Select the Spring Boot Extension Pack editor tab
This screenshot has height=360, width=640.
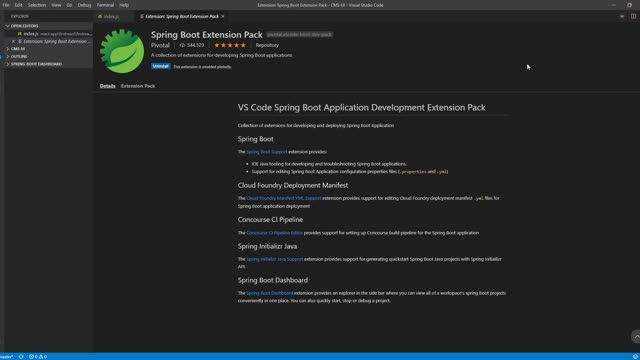coord(182,17)
